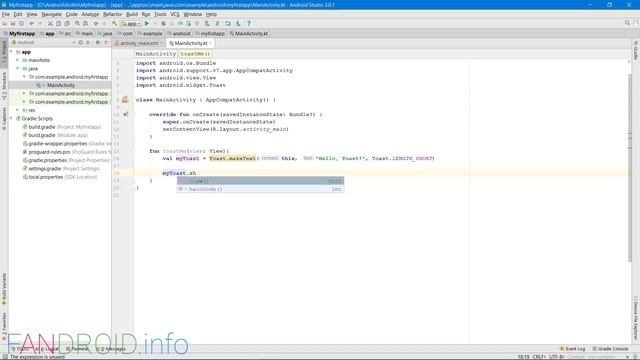The image size is (640, 360).
Task: Click the gutter icon beside class MainActivity
Action: click(x=125, y=100)
